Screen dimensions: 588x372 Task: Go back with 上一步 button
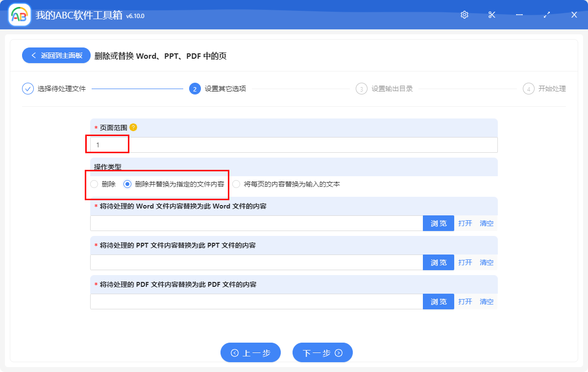[x=250, y=352]
